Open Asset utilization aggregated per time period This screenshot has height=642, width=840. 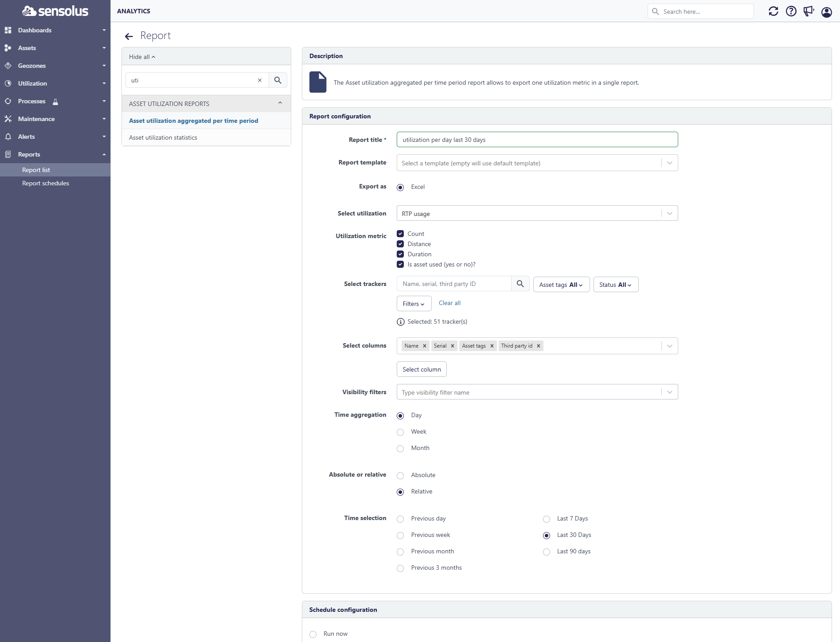[x=206, y=121]
